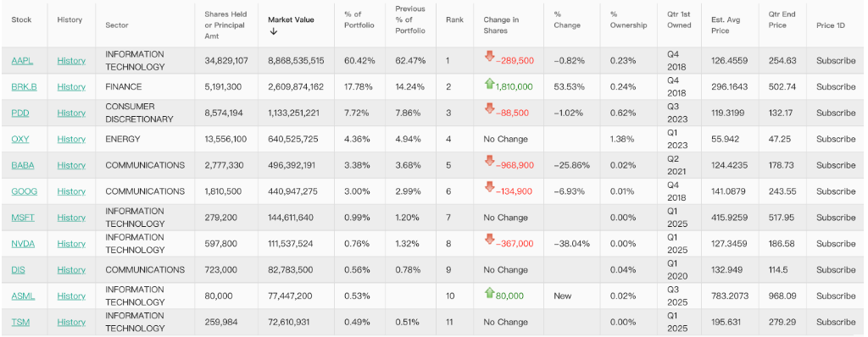
Task: View History for the TSM row
Action: (x=71, y=322)
